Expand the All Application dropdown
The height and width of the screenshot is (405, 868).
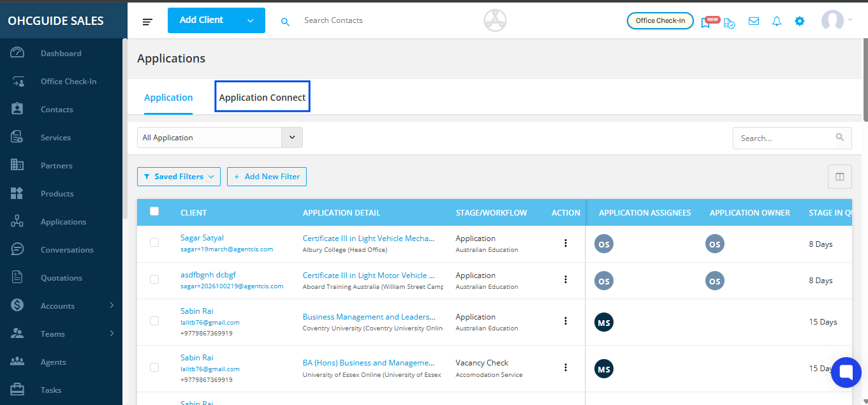click(x=292, y=138)
